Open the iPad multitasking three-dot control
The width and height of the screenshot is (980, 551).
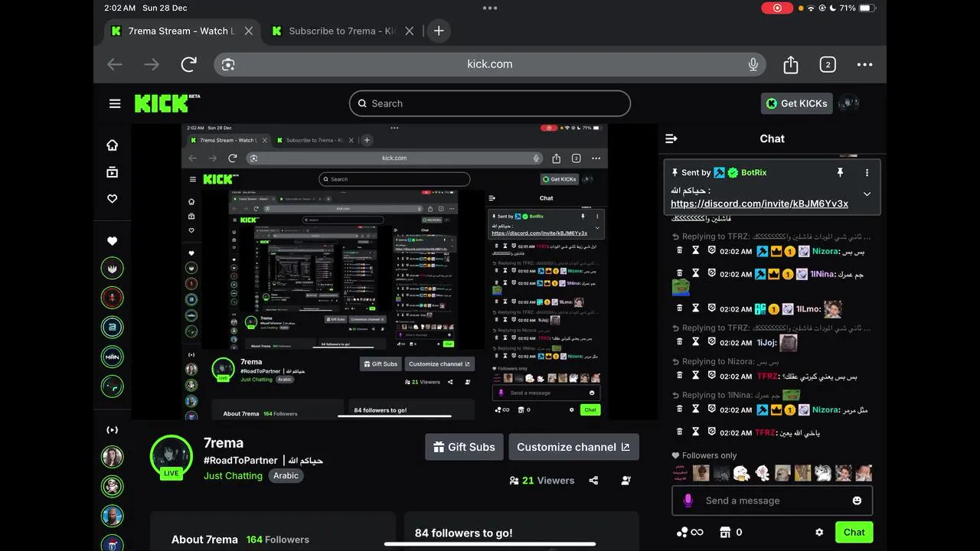coord(490,8)
